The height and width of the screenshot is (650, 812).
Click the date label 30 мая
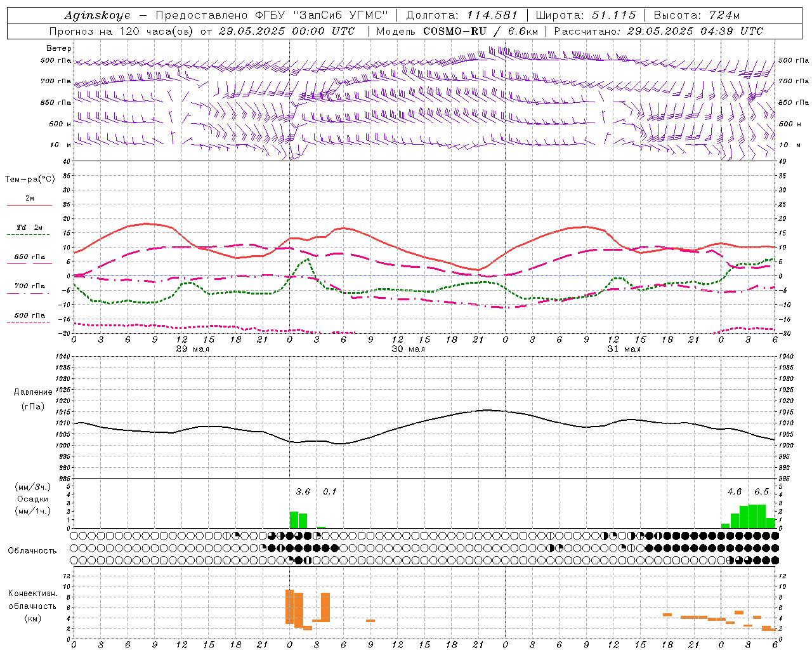pyautogui.click(x=409, y=349)
